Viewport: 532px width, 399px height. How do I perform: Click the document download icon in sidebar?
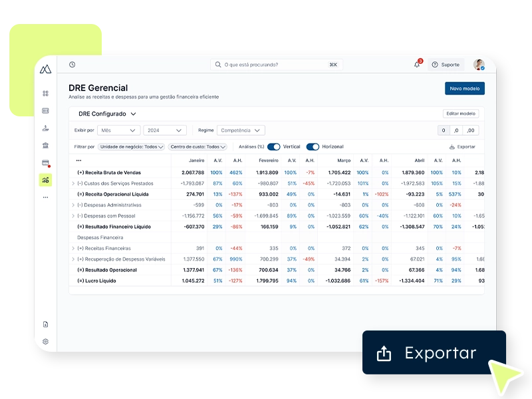[45, 325]
